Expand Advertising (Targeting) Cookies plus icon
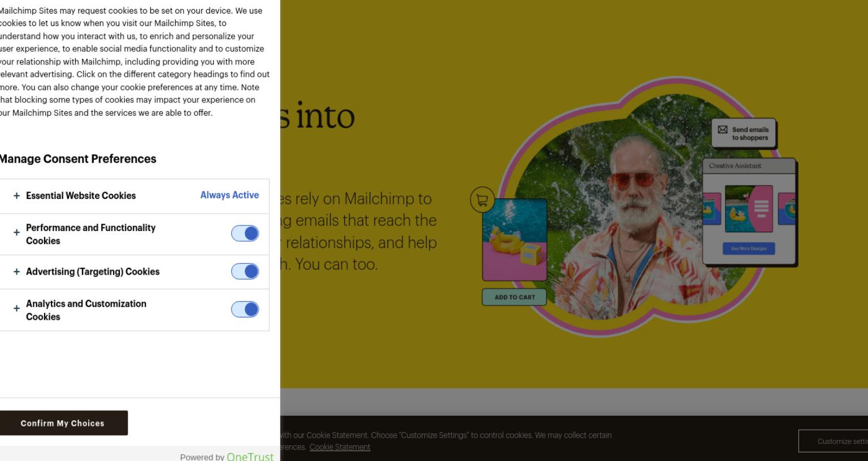 16,272
